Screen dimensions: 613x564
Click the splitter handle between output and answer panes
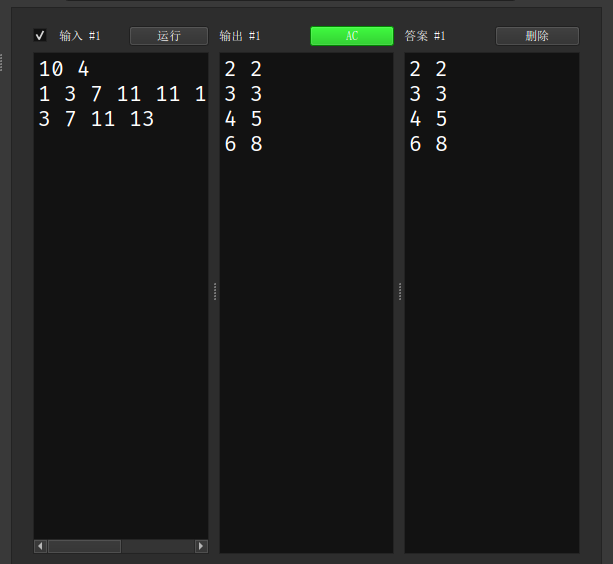coord(399,291)
